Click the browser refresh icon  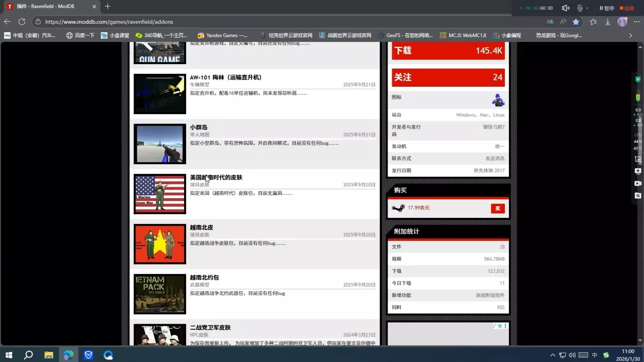tap(22, 22)
